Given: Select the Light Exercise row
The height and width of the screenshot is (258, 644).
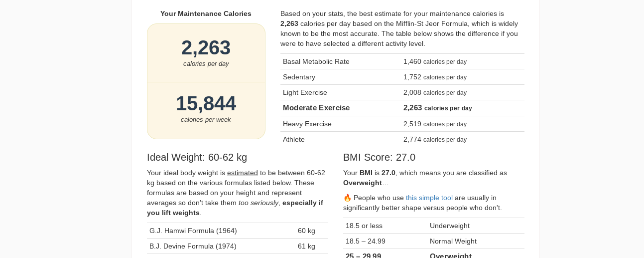Looking at the screenshot, I should tap(402, 92).
